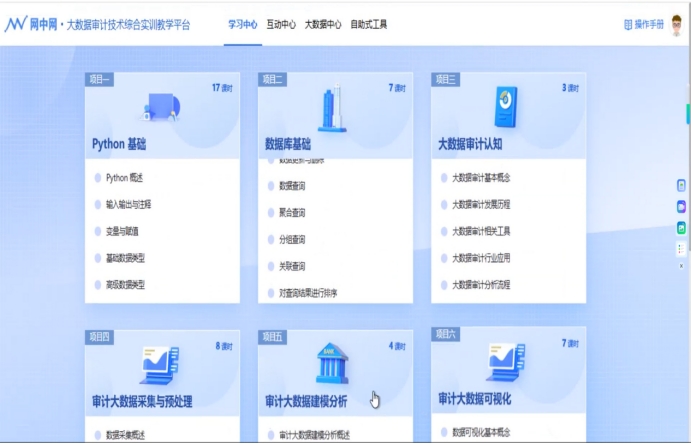This screenshot has height=444, width=691.
Task: Open the Python 概述 lesson
Action: 125,178
